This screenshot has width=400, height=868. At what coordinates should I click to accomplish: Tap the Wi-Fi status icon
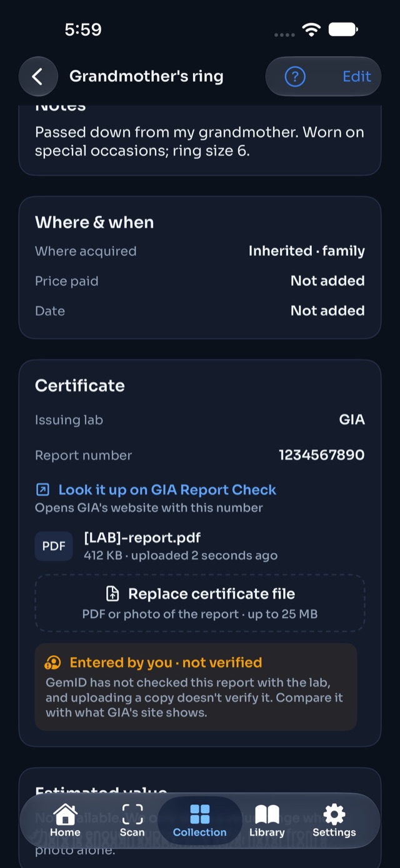(311, 29)
